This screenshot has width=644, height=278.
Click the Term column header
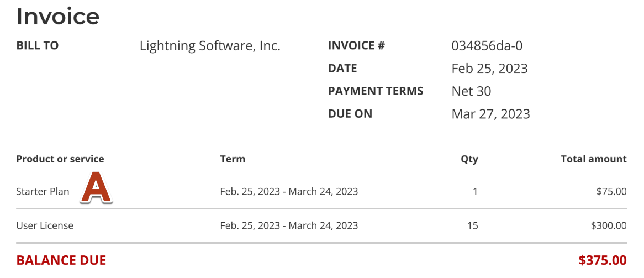pyautogui.click(x=233, y=159)
